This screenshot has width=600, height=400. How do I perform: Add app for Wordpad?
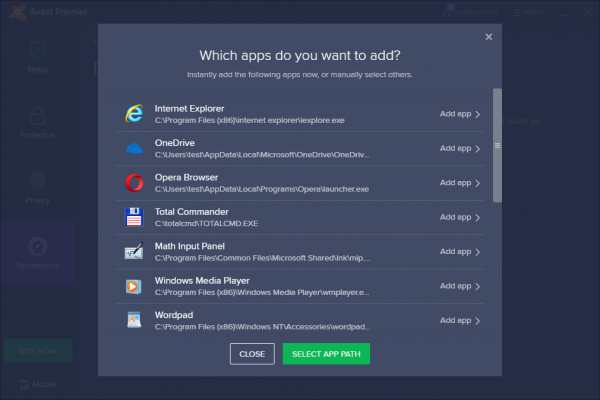pos(460,321)
